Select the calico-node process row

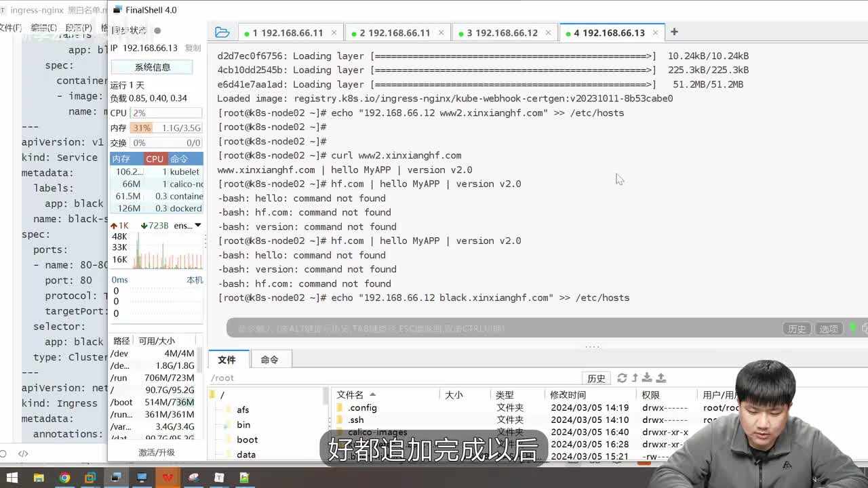(157, 184)
